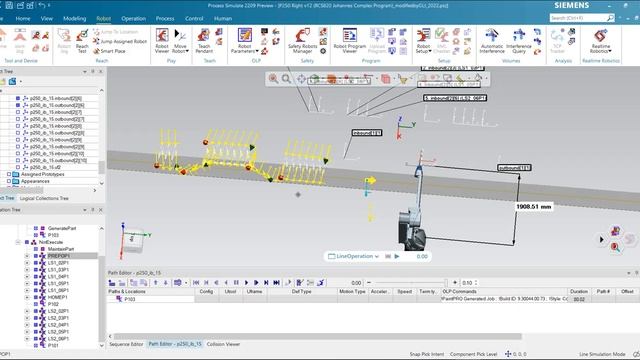Image resolution: width=640 pixels, height=360 pixels.
Task: Play simulation forward in Path Editor
Action: (246, 282)
